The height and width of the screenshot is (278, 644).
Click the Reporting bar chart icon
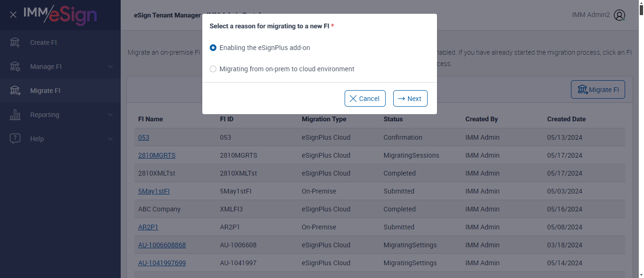coord(15,115)
